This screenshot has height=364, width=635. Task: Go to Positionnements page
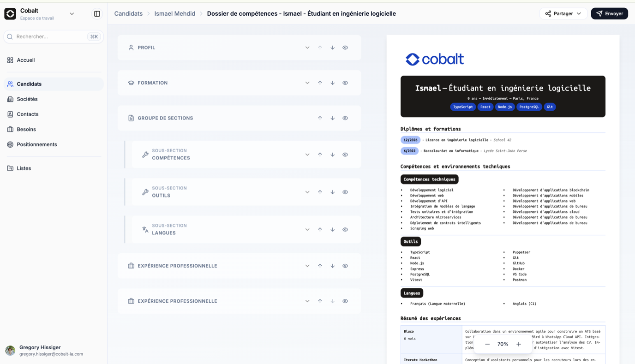click(37, 144)
